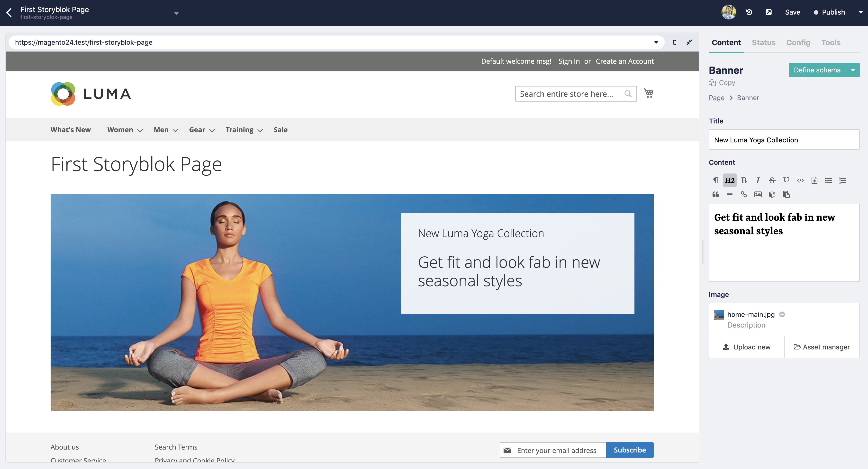Expand the Publish options dropdown arrow
The width and height of the screenshot is (868, 469).
click(x=860, y=12)
